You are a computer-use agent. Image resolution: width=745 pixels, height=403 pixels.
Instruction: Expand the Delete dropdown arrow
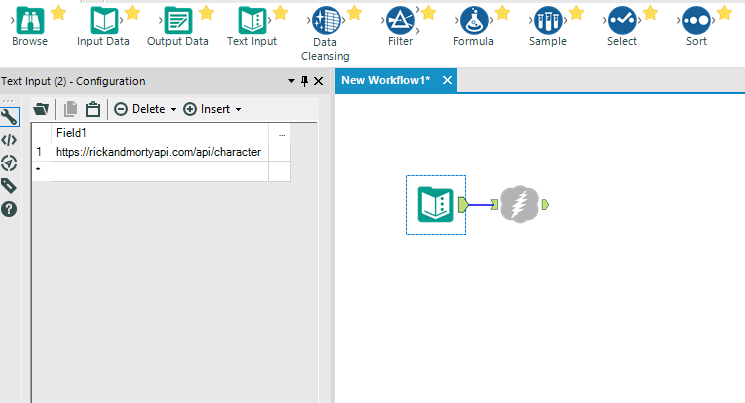pyautogui.click(x=173, y=109)
